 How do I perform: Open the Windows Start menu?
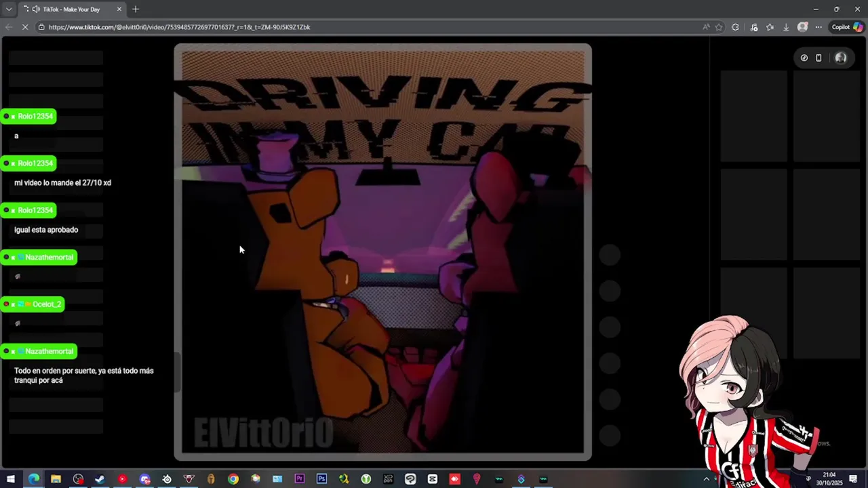click(x=11, y=479)
